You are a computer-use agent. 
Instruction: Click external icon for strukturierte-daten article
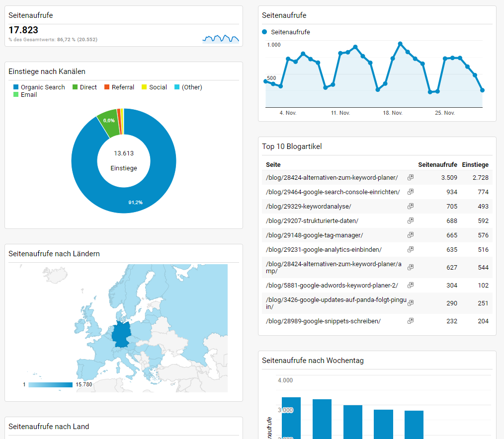(410, 220)
